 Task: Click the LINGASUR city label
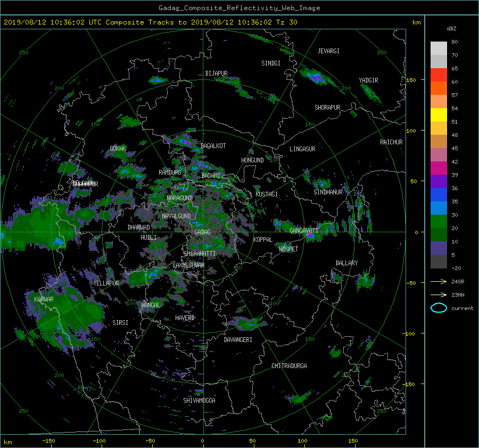coord(302,149)
